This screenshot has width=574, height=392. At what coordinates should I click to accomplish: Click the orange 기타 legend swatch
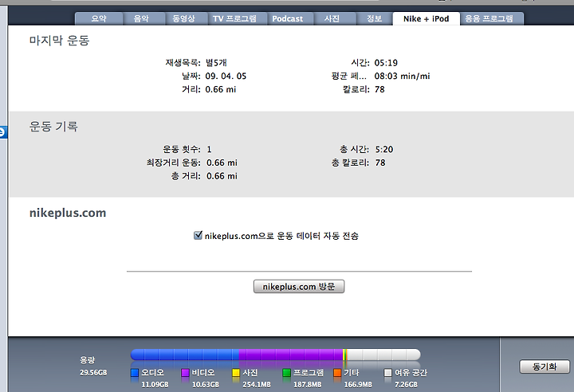(x=337, y=373)
